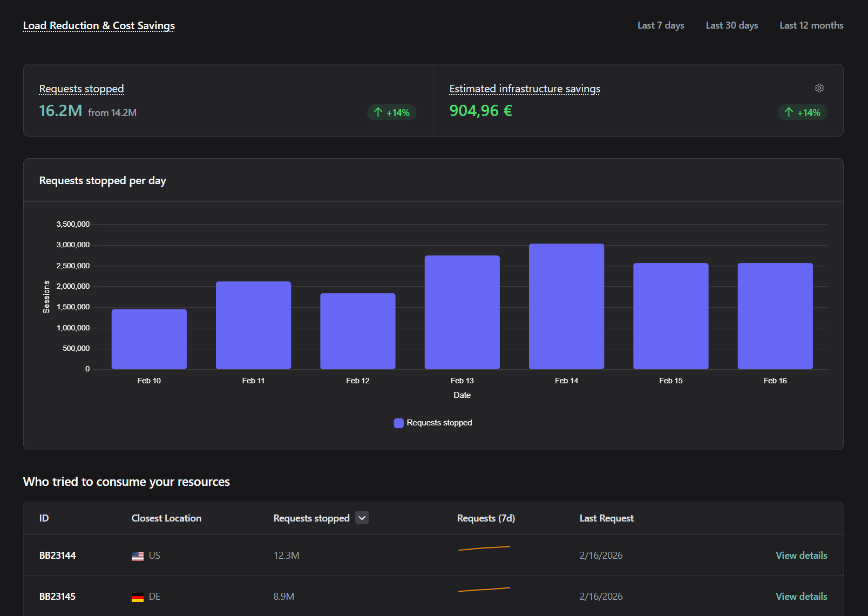The image size is (868, 616).
Task: Click the +14% badge for infrastructure savings
Action: coord(802,112)
